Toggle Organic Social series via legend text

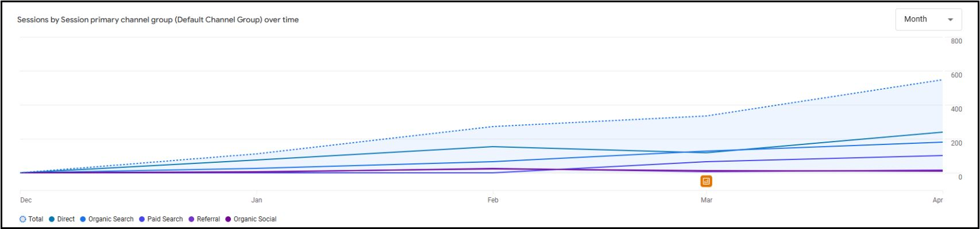(x=255, y=219)
